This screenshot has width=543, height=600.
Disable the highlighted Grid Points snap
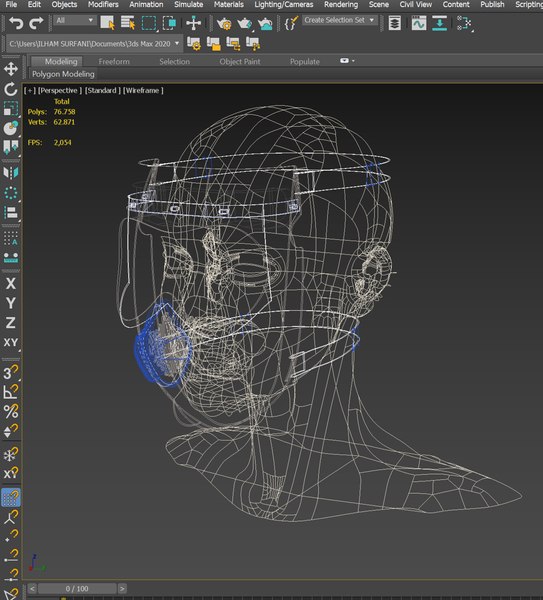pyautogui.click(x=11, y=497)
